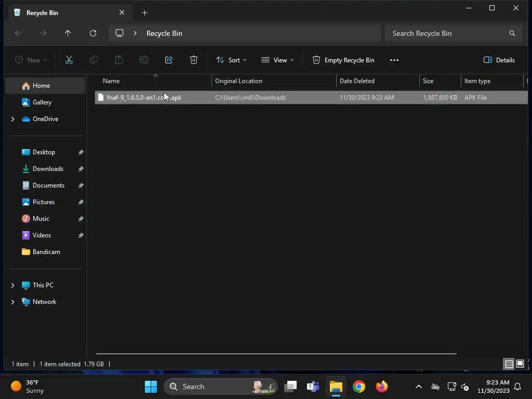Open the View dropdown

(x=277, y=60)
